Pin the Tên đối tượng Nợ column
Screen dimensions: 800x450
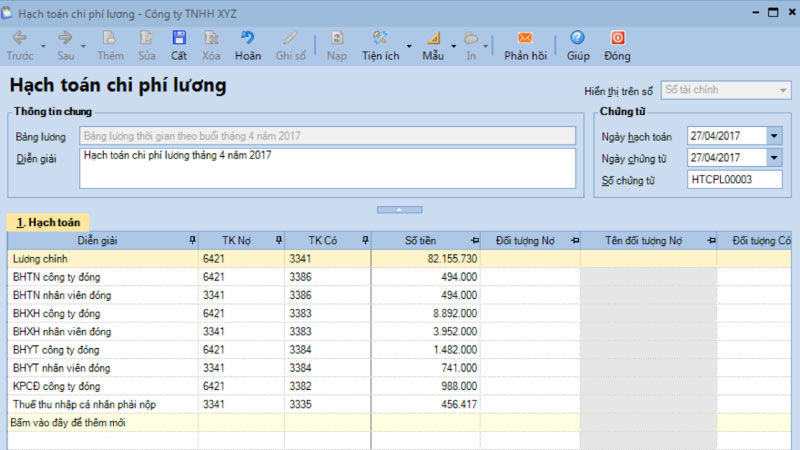tap(711, 240)
